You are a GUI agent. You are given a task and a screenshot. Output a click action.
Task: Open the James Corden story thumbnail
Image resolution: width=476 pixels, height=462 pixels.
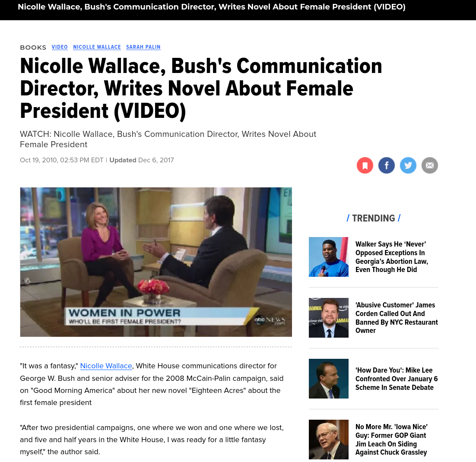(x=328, y=317)
